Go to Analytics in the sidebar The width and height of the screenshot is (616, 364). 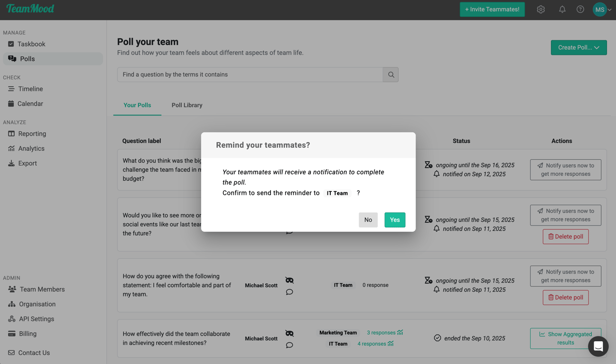(31, 148)
